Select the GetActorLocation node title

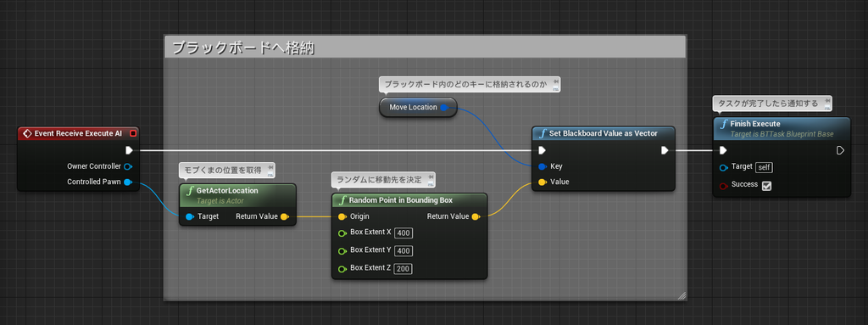227,190
